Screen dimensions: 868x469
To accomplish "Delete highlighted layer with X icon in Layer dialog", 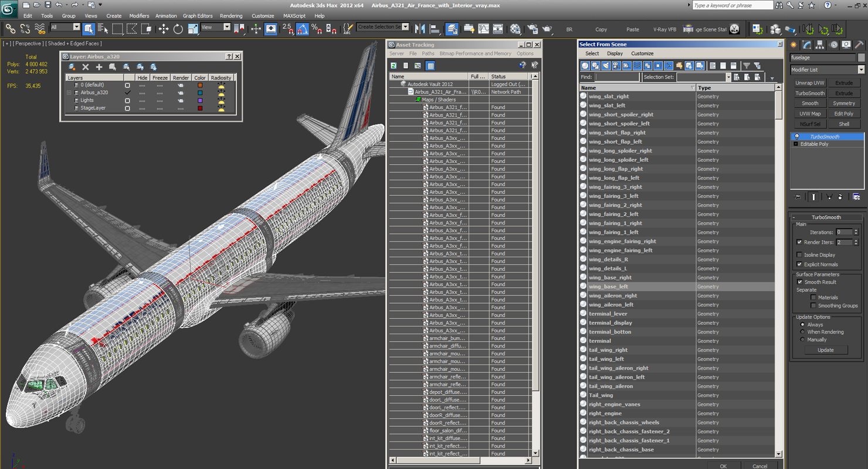I will (86, 67).
